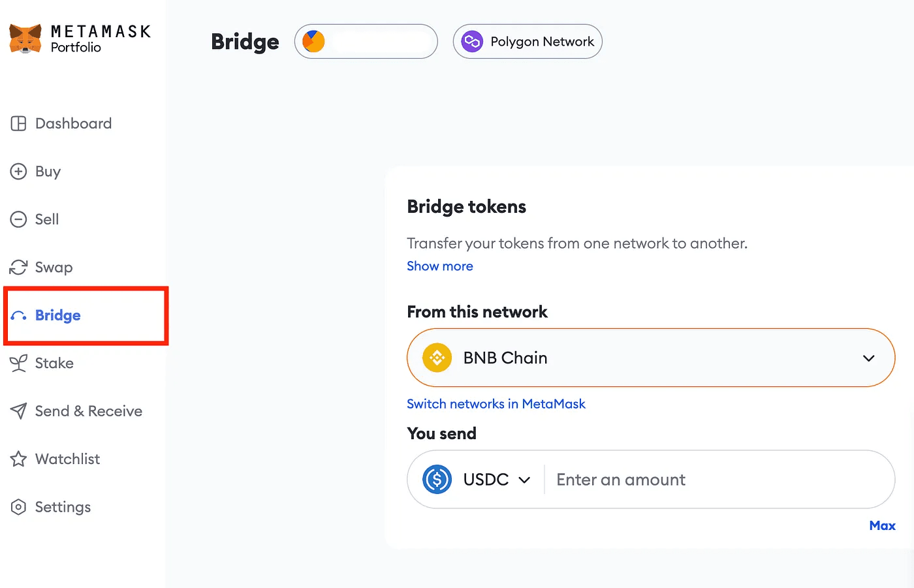Expand the BNB Chain network chevron
914x588 pixels.
tap(868, 358)
